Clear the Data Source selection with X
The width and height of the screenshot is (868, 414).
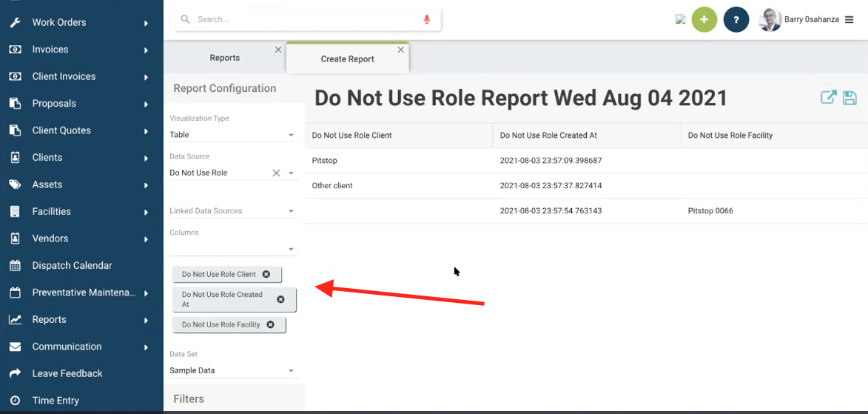pyautogui.click(x=276, y=173)
